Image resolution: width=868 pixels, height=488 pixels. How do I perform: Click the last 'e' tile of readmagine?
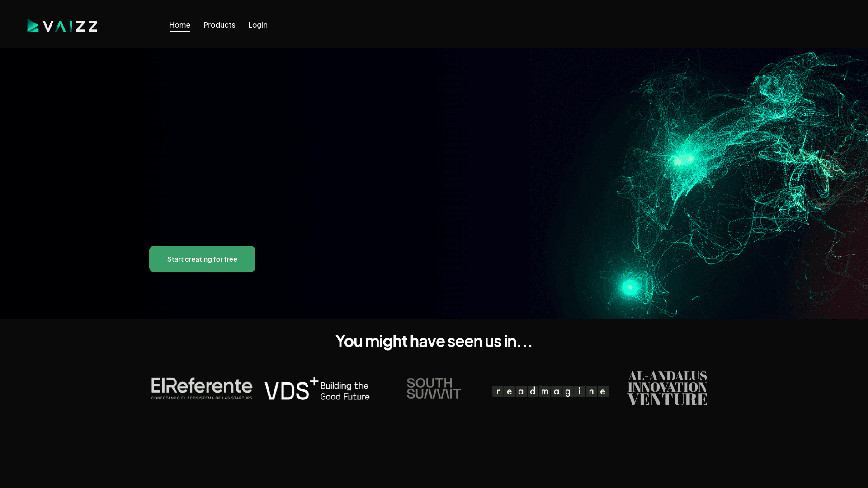(x=603, y=391)
